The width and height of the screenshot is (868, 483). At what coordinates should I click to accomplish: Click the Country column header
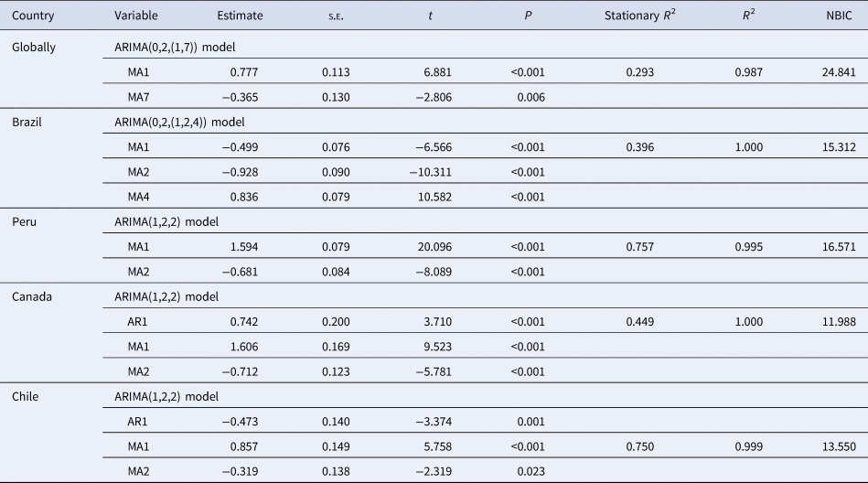click(x=33, y=16)
